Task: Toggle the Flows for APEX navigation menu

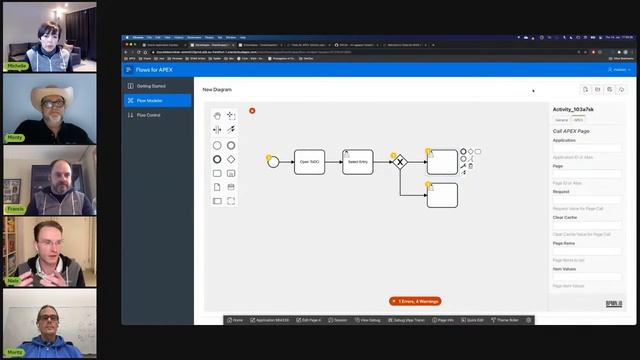Action: point(129,70)
